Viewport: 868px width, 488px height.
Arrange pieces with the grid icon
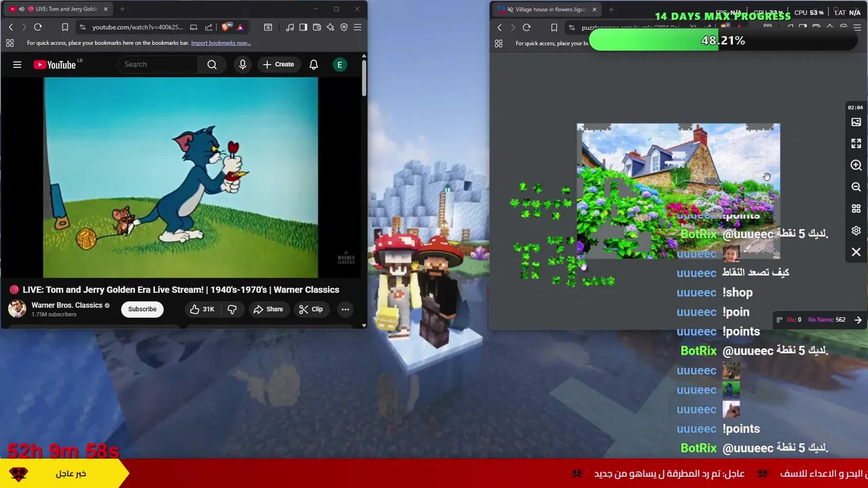pos(856,209)
